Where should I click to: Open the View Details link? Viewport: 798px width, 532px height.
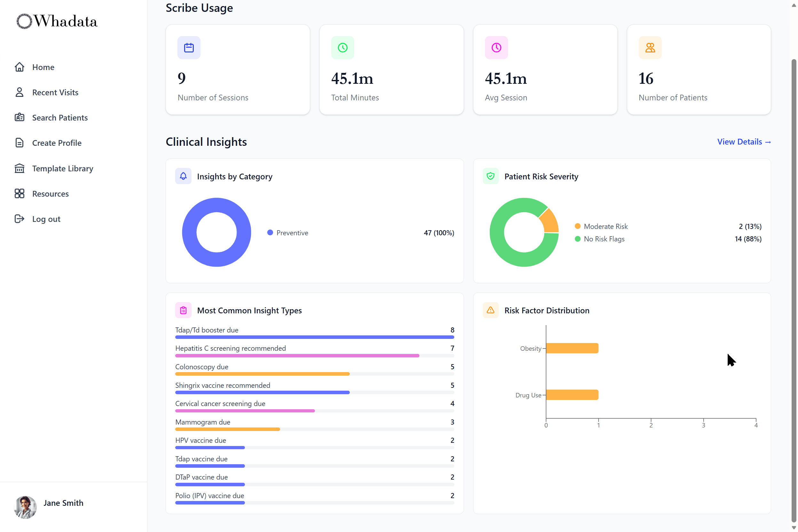(x=744, y=142)
